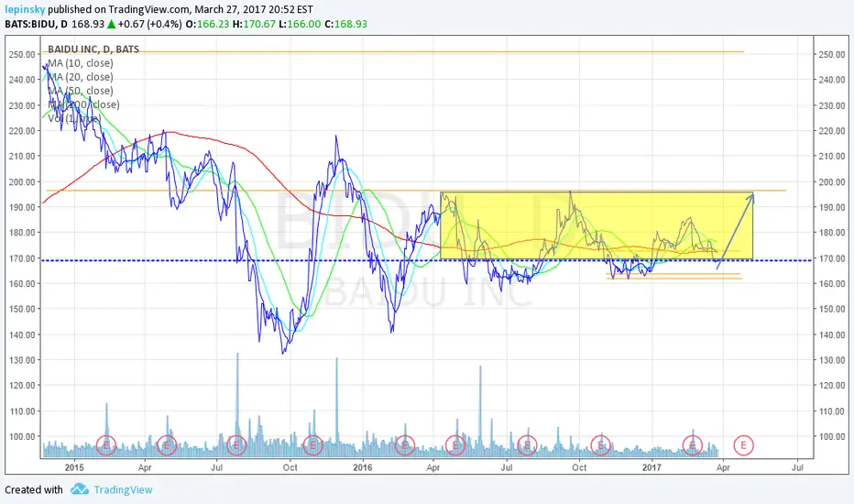Open the lepinsky author profile link
This screenshot has height=504, width=854.
(25, 9)
